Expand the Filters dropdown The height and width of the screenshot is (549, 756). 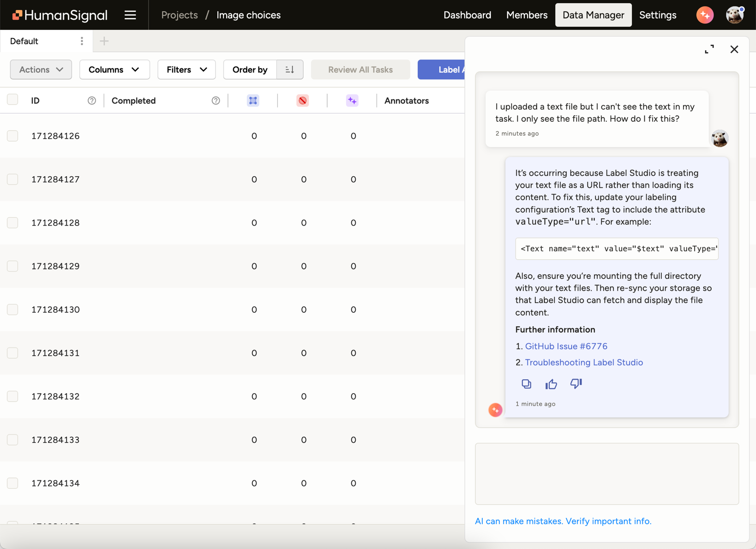pos(186,69)
